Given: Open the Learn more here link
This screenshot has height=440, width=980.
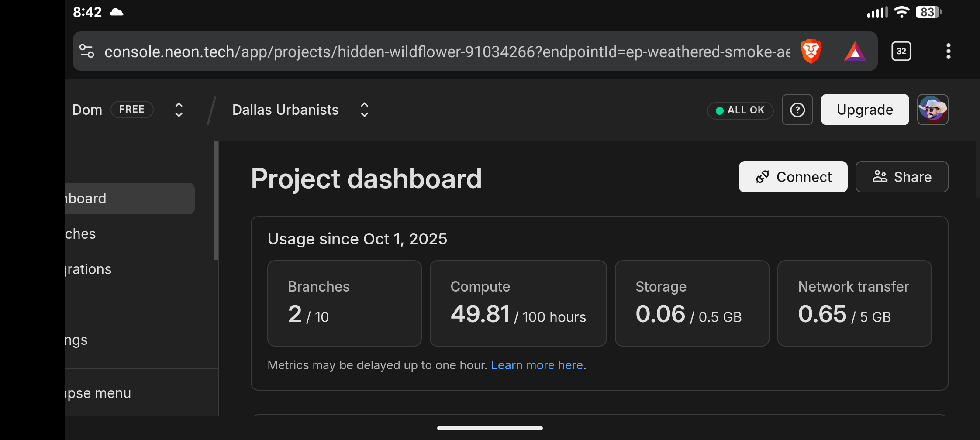Looking at the screenshot, I should point(537,365).
